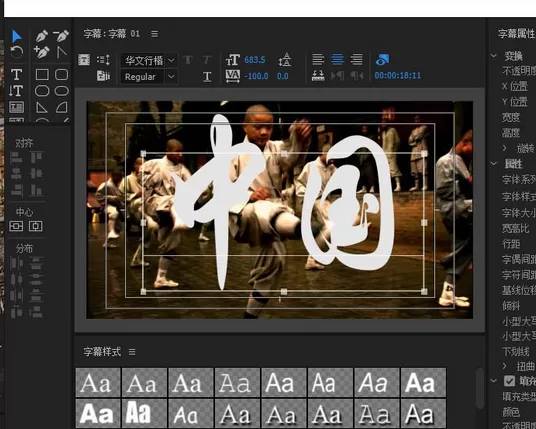The height and width of the screenshot is (429, 536).
Task: Click font size value 683.5
Action: (x=255, y=60)
